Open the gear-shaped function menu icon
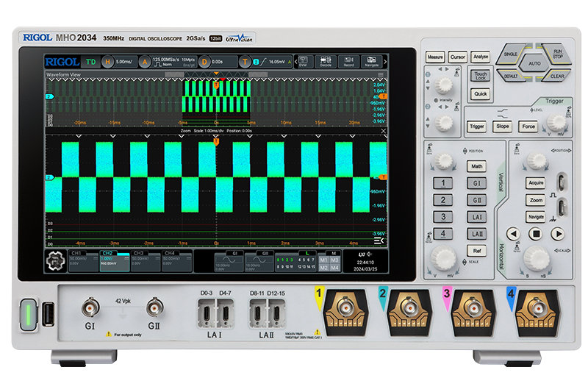 coord(56,261)
